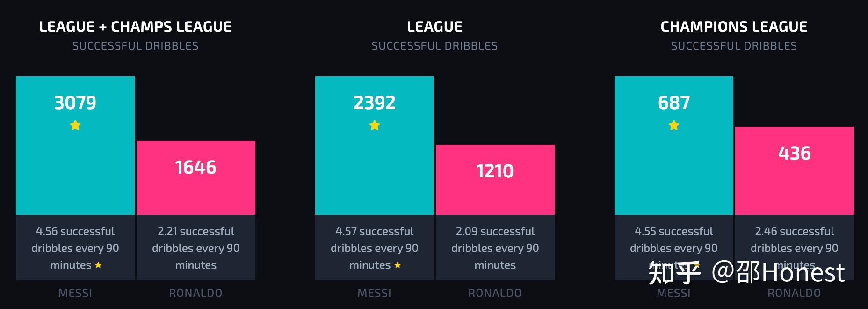Select Ronaldo's pink 1210 league bar

(x=495, y=180)
